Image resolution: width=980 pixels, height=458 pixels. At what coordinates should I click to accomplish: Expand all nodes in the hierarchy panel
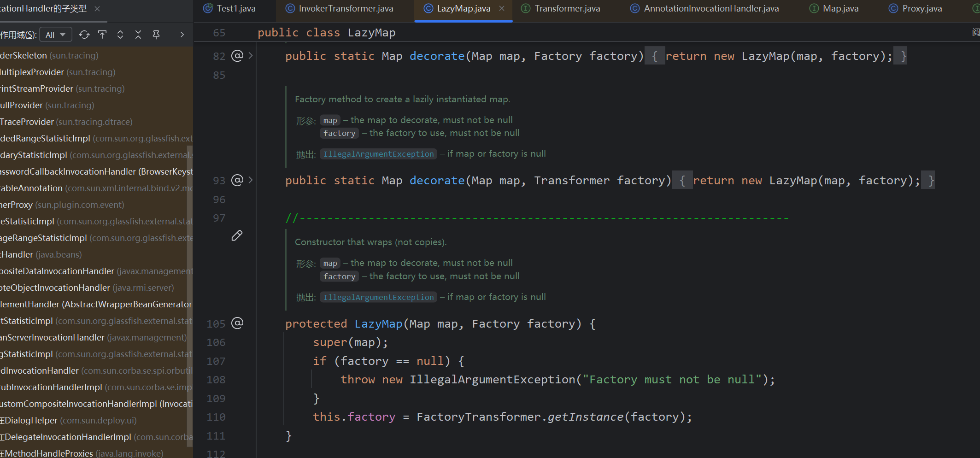click(x=120, y=35)
